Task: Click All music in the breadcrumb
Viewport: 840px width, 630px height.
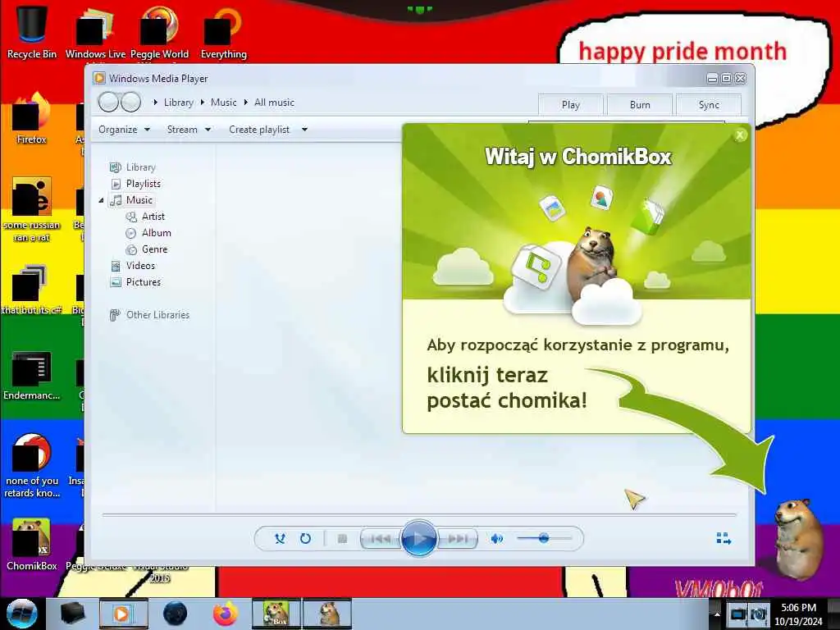Action: 274,102
